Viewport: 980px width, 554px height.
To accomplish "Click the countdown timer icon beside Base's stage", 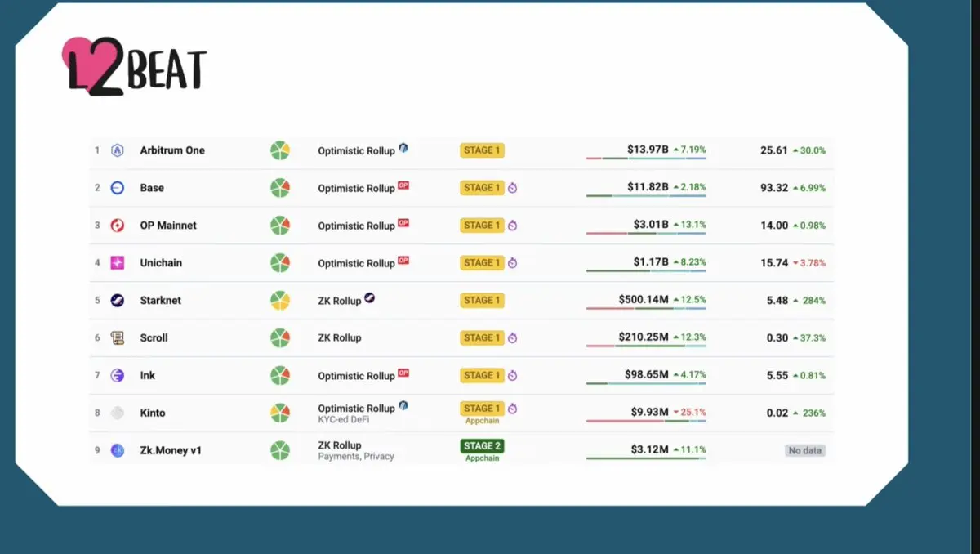I will pos(513,188).
